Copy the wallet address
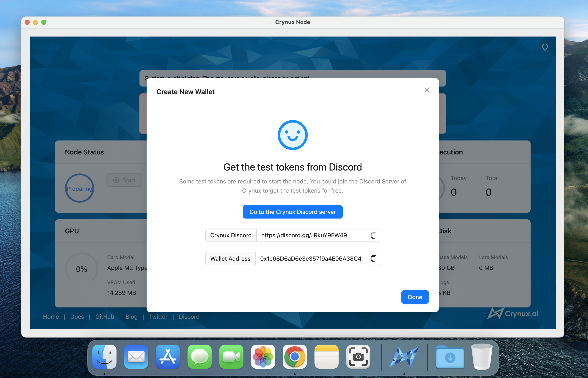This screenshot has width=588, height=378. tap(373, 258)
